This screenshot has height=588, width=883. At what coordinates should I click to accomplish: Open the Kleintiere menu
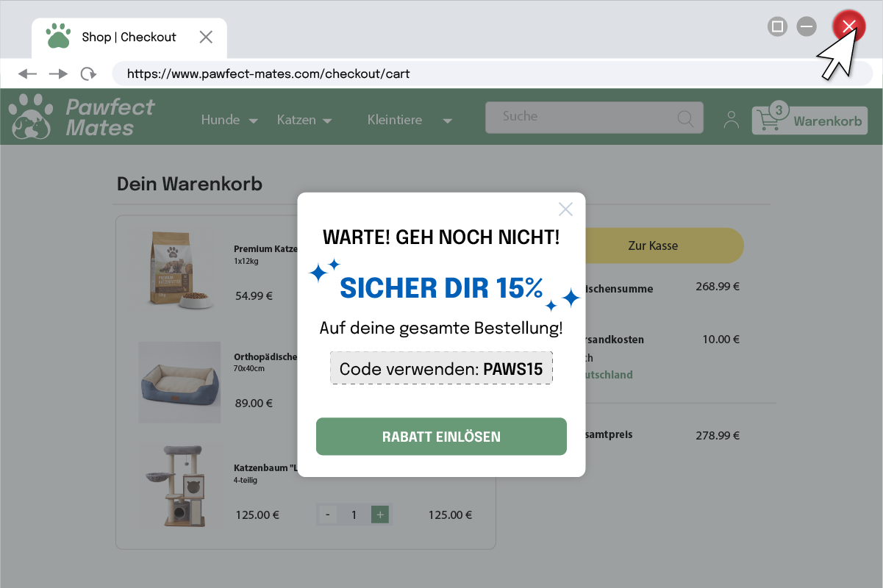pos(395,120)
